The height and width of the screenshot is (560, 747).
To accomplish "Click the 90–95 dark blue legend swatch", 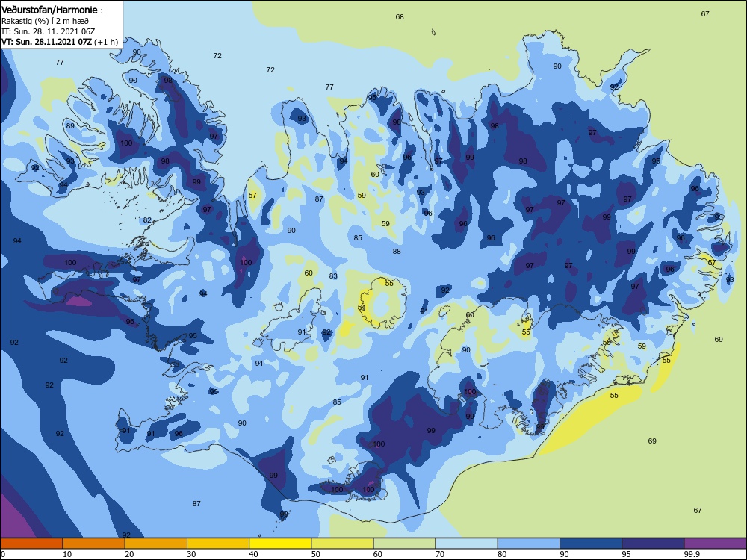I will pos(591,544).
